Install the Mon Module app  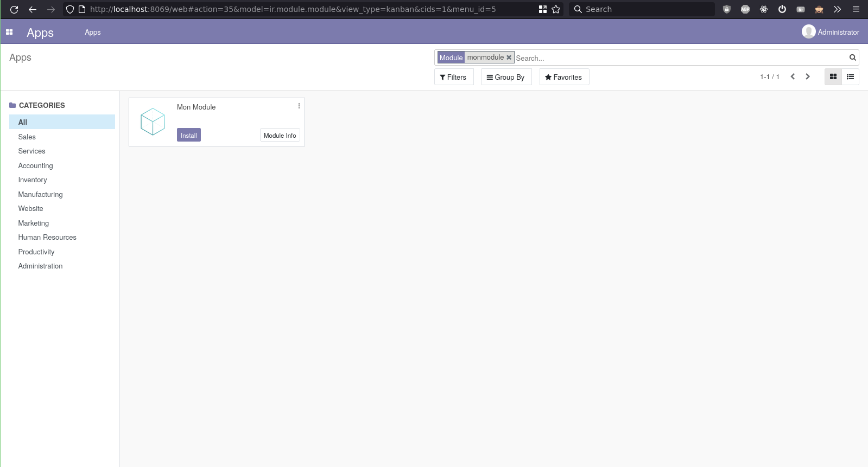(x=188, y=135)
